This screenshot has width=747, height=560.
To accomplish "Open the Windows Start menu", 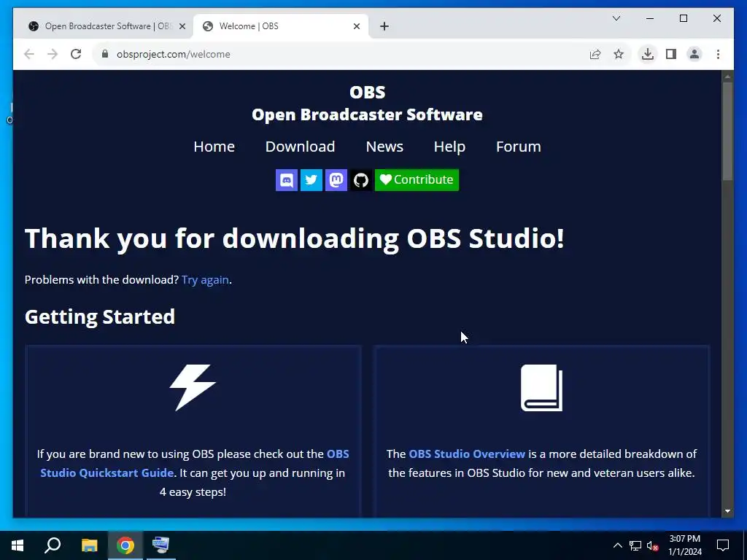I will click(x=18, y=545).
